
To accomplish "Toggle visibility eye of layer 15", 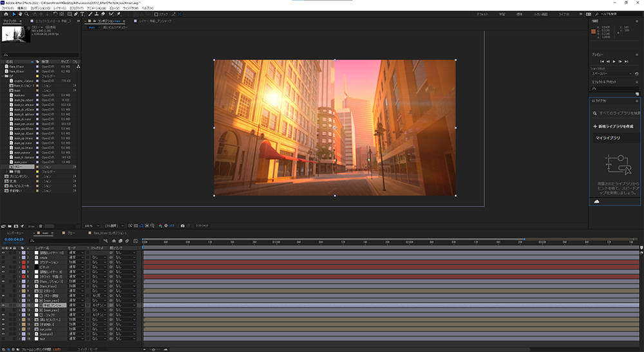I will click(3, 320).
